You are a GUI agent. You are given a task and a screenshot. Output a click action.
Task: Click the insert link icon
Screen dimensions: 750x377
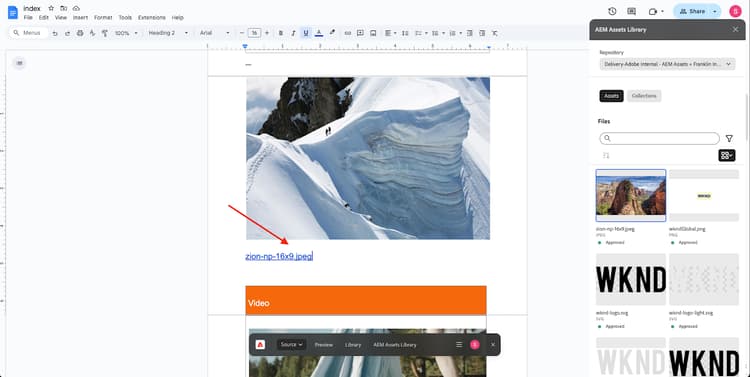point(348,33)
